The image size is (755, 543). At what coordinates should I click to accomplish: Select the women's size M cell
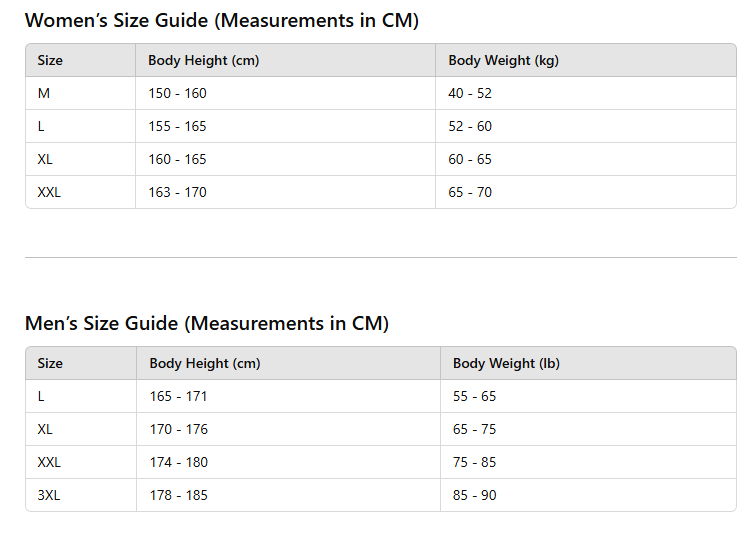(44, 93)
